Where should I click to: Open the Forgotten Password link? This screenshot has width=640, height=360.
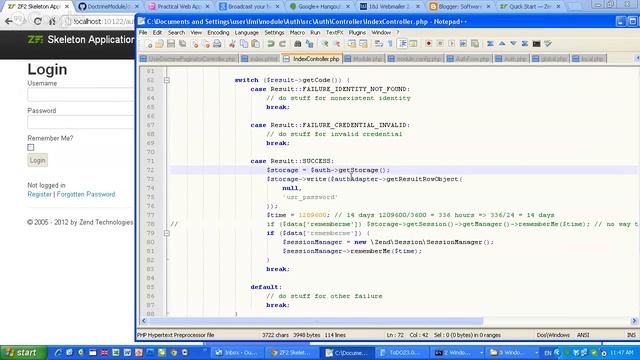point(86,194)
